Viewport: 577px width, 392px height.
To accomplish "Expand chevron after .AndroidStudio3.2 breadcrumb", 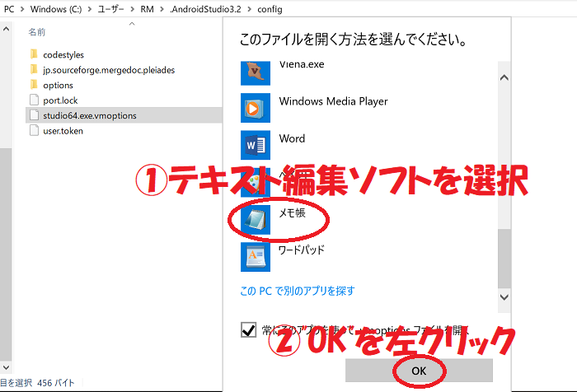I will (250, 9).
